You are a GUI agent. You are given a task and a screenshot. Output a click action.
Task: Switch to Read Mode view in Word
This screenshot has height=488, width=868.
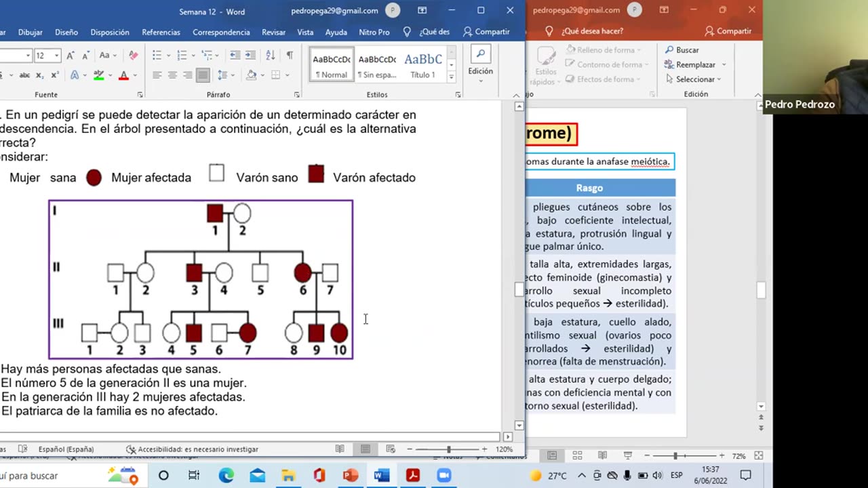click(x=340, y=449)
